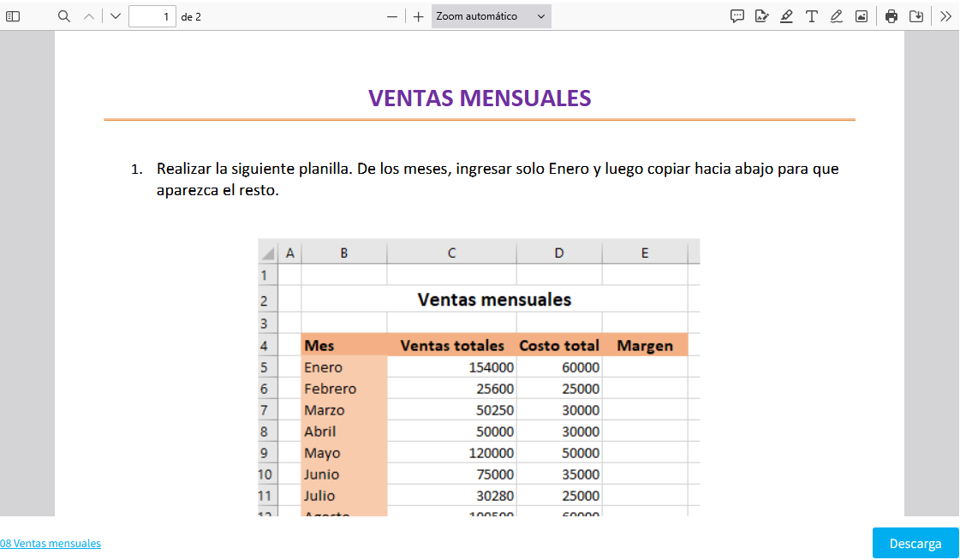This screenshot has height=560, width=960.
Task: Activate the freehand draw tool
Action: (837, 16)
